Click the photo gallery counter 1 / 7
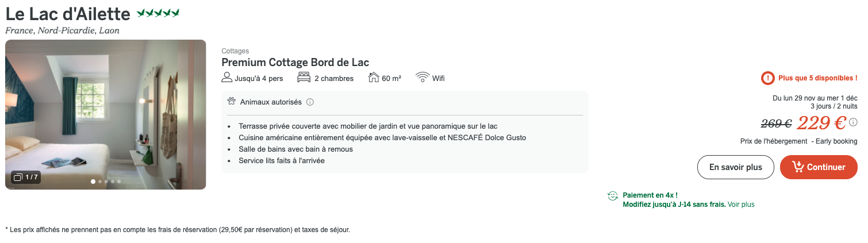This screenshot has width=868, height=243. [x=26, y=177]
